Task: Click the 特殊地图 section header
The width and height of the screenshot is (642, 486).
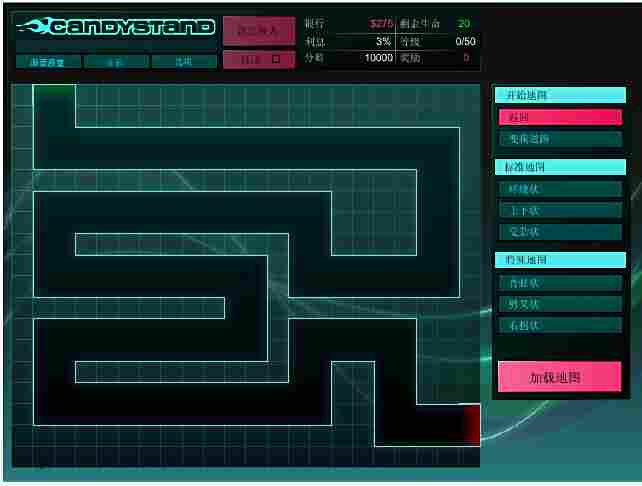Action: tap(560, 260)
